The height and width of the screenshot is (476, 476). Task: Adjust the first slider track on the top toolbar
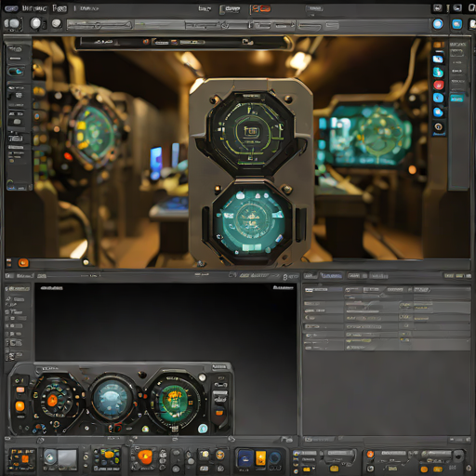pos(99,25)
